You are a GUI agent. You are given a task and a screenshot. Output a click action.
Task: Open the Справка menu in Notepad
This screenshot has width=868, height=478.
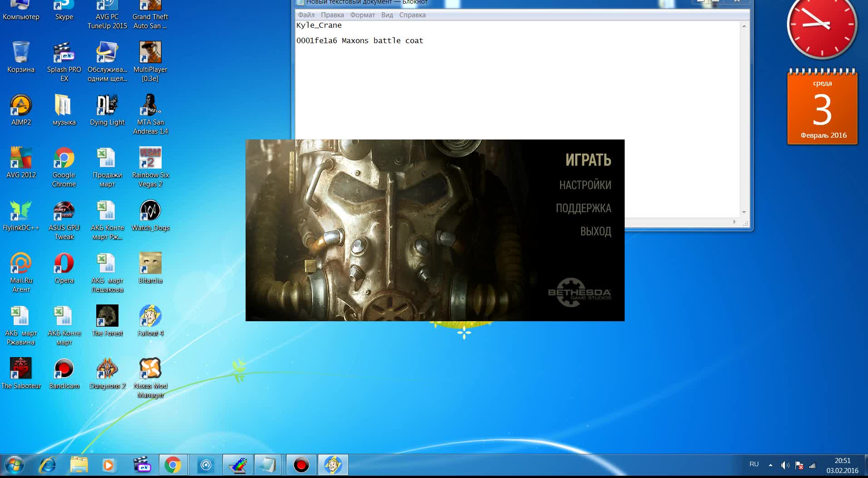[412, 15]
